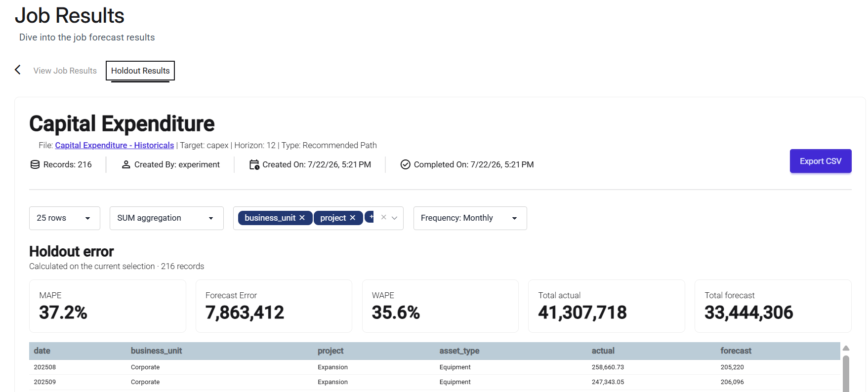Viewport: 868px width, 392px height.
Task: Click the scrollbar up arrow
Action: (x=846, y=348)
